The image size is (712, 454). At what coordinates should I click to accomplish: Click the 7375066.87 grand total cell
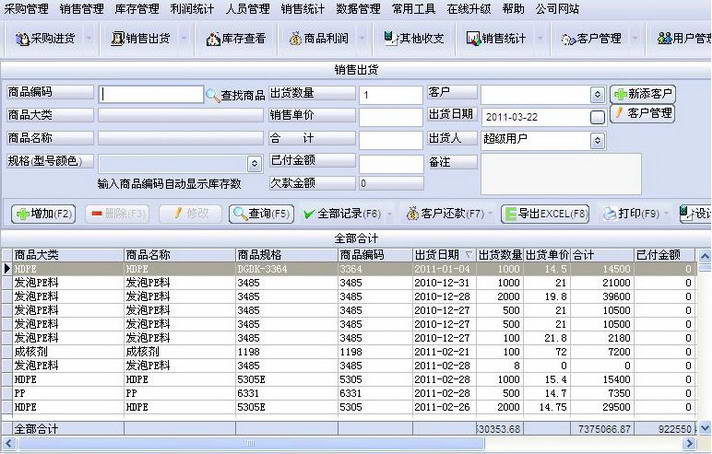[602, 429]
